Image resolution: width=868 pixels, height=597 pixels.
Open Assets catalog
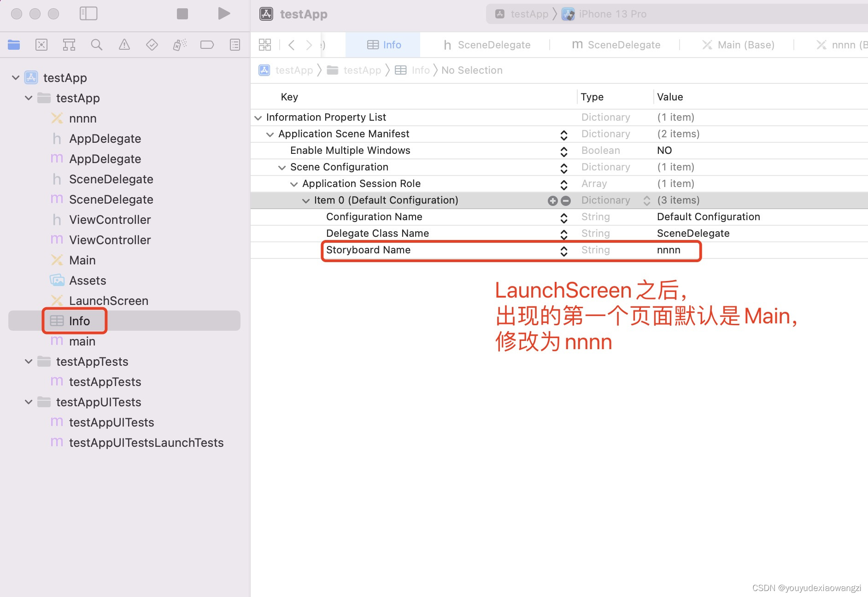[x=88, y=281]
